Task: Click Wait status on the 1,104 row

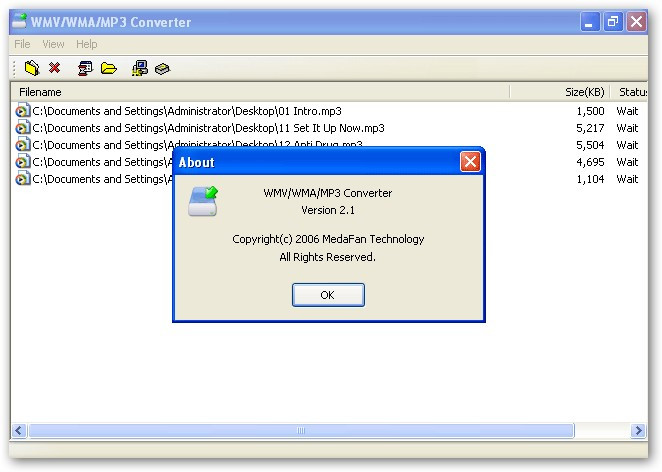Action: click(627, 179)
